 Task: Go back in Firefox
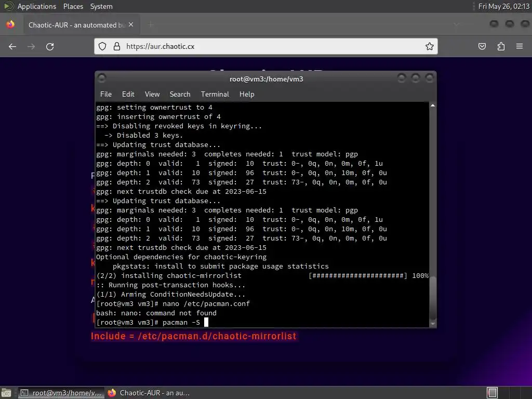pyautogui.click(x=12, y=46)
